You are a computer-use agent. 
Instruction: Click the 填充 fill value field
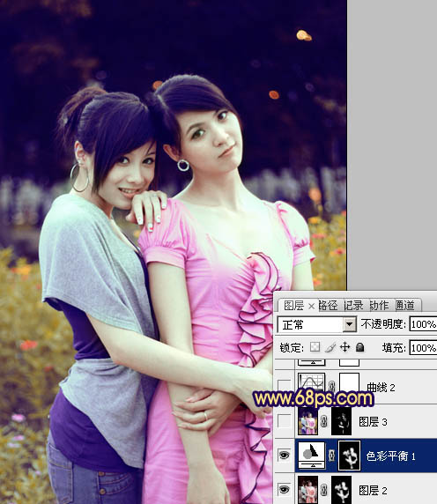point(424,348)
